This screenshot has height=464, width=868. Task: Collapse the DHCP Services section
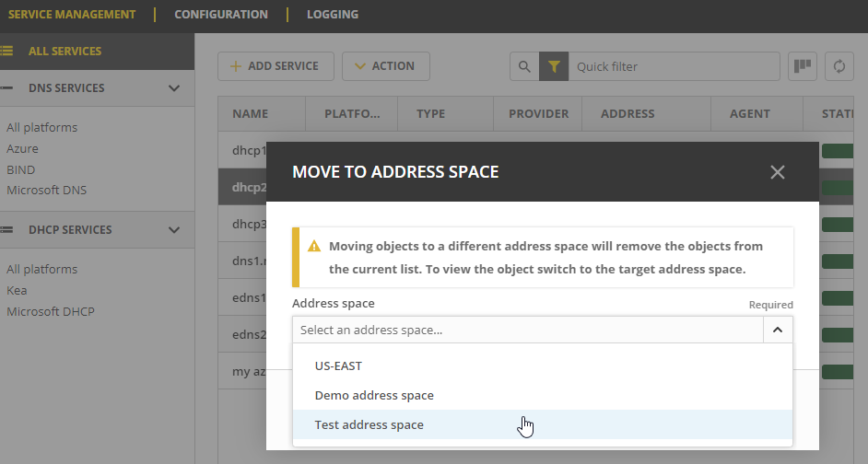tap(174, 230)
